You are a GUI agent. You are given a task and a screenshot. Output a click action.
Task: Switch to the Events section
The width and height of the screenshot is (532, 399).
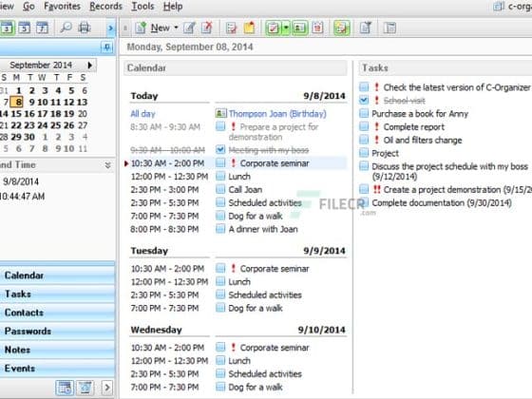[x=57, y=369]
